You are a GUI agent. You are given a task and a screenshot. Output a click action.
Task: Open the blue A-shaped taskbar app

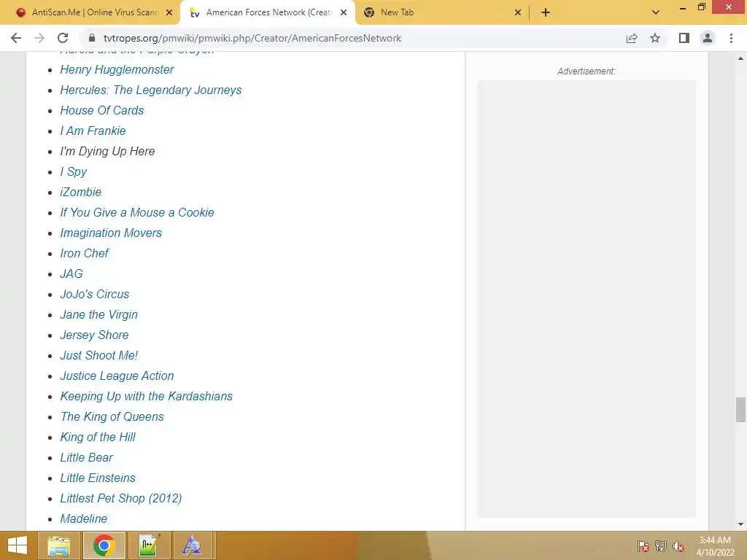coord(192,545)
